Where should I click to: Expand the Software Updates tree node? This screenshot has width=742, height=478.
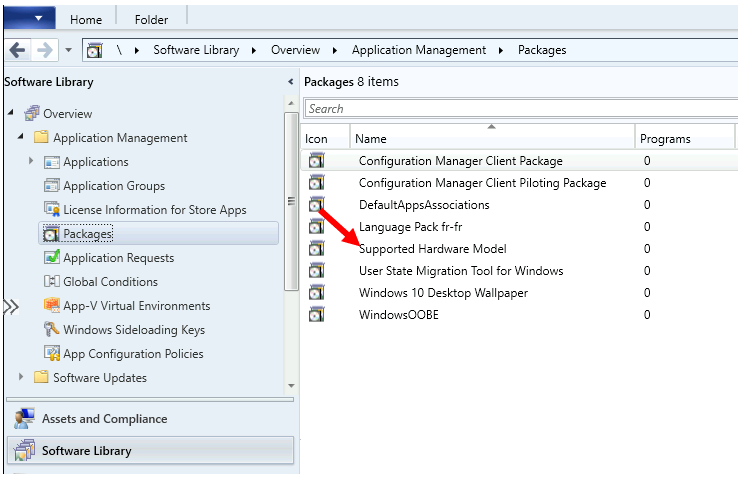(21, 377)
